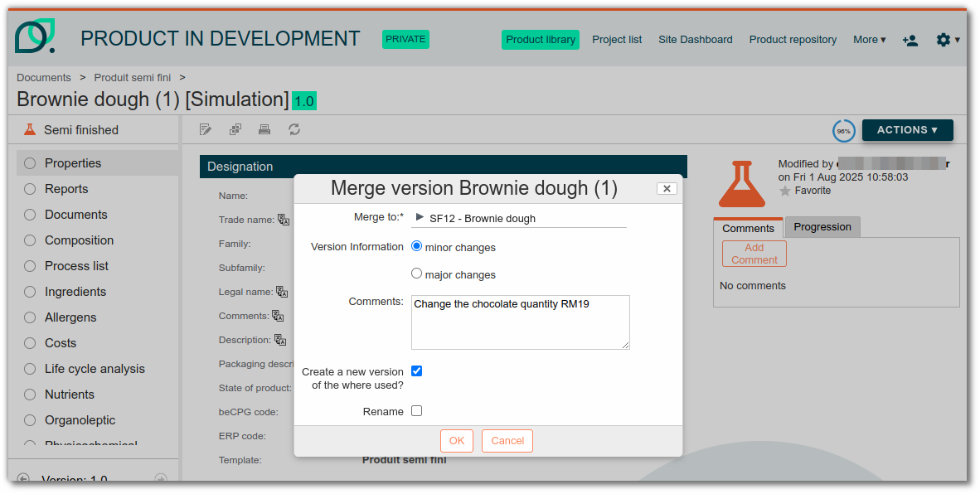Click the Add user icon in the header
The height and width of the screenshot is (494, 980).
coord(910,40)
